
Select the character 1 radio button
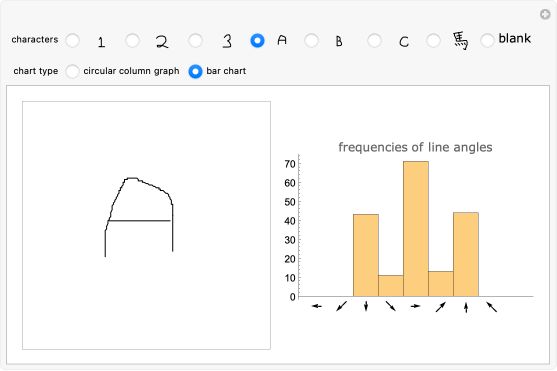(x=73, y=40)
